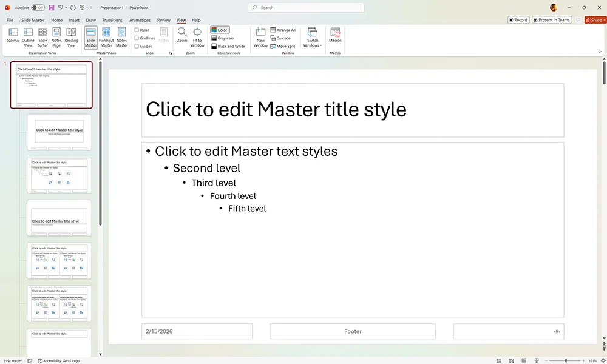The image size is (607, 364).
Task: Open the Transitions tab
Action: [112, 19]
